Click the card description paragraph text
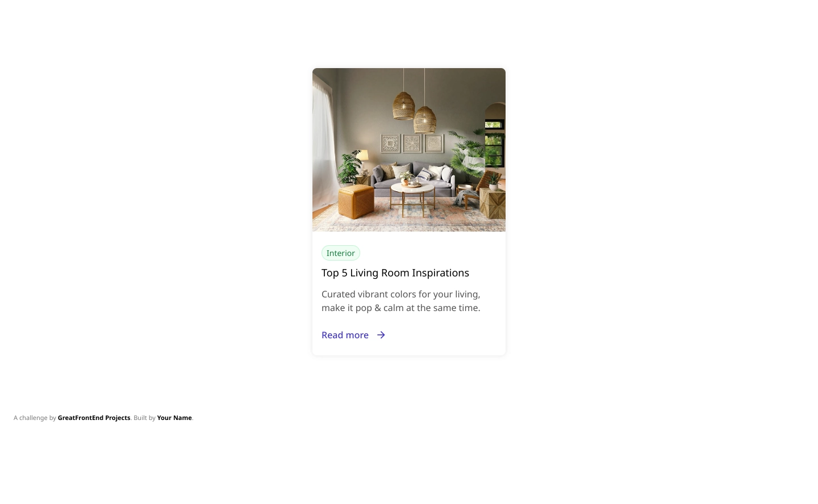The width and height of the screenshot is (818, 504). click(x=401, y=301)
